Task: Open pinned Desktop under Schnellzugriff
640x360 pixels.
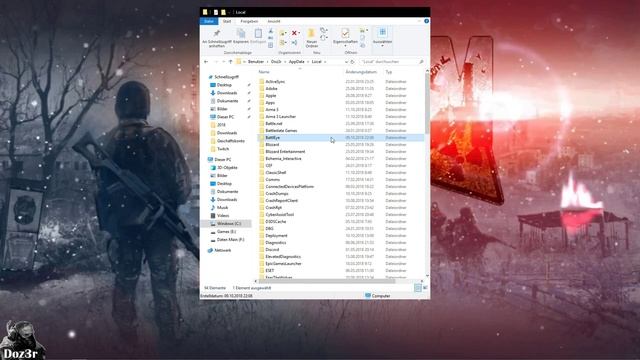Action: 224,85
